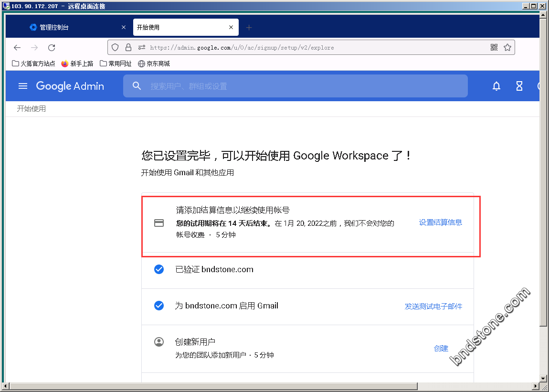Open the tasks hourglass icon
Viewport: 549px width, 392px height.
[x=519, y=86]
